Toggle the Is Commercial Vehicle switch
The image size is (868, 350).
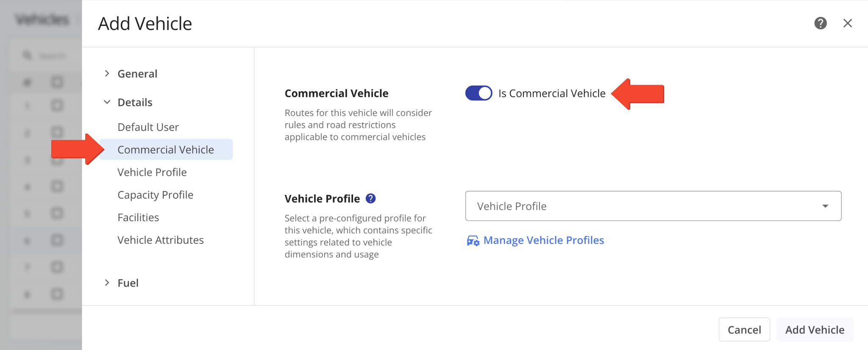pyautogui.click(x=479, y=93)
